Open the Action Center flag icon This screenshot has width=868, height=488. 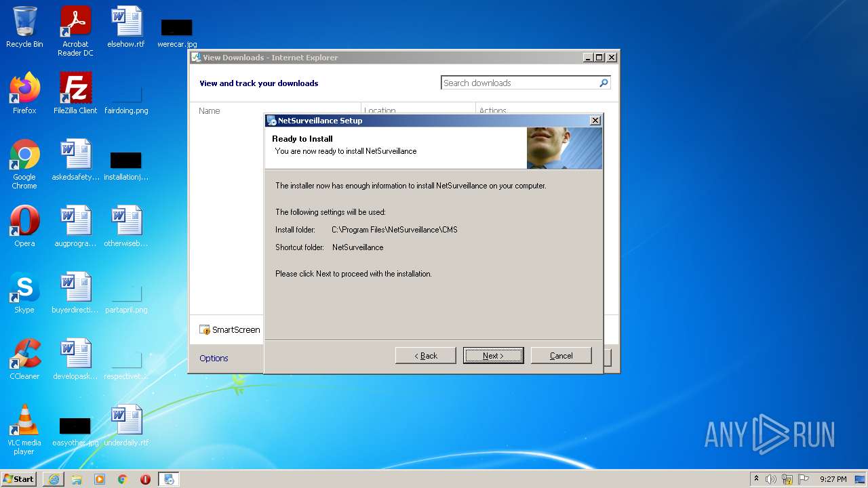[x=804, y=479]
